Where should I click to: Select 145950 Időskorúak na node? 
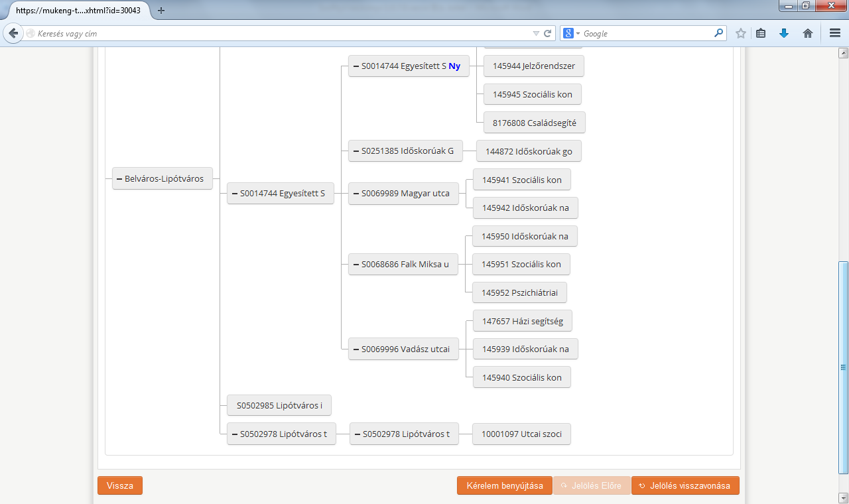click(x=525, y=236)
